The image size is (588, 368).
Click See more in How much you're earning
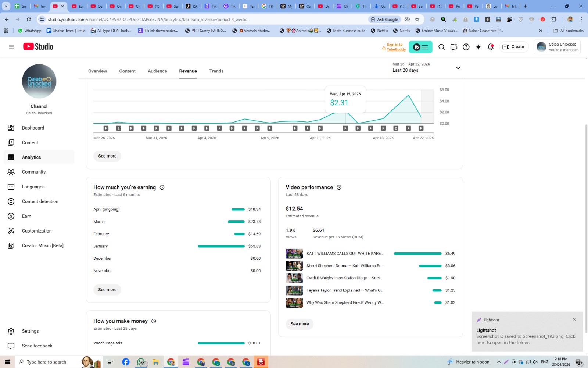(107, 290)
